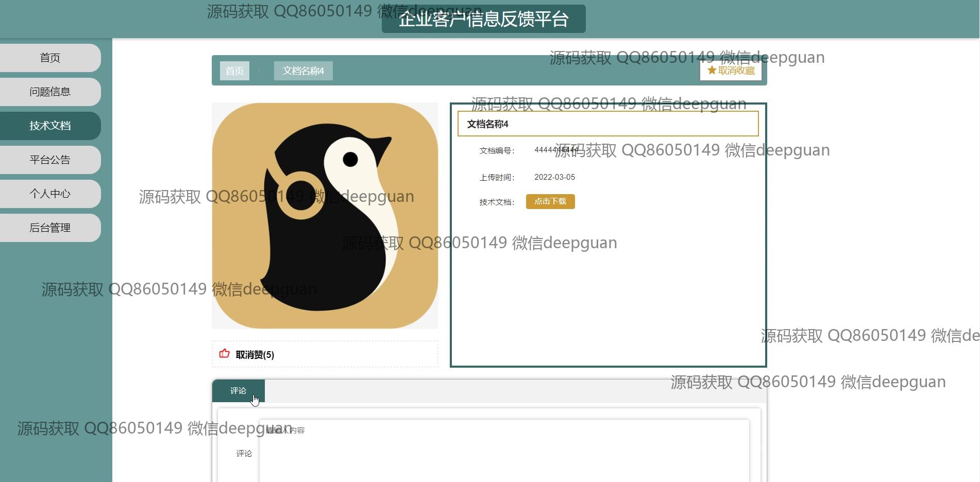The height and width of the screenshot is (482, 980).
Task: Click the thumbs-up like icon
Action: point(224,353)
